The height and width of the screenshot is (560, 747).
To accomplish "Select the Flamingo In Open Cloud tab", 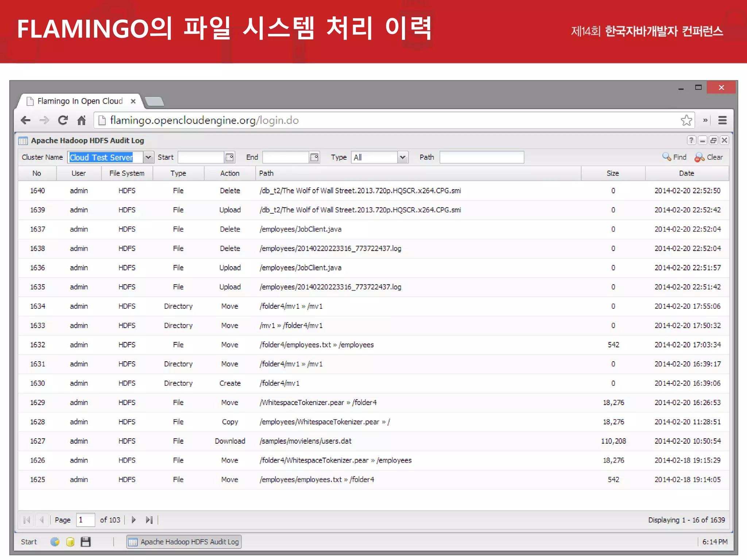I will tap(80, 101).
